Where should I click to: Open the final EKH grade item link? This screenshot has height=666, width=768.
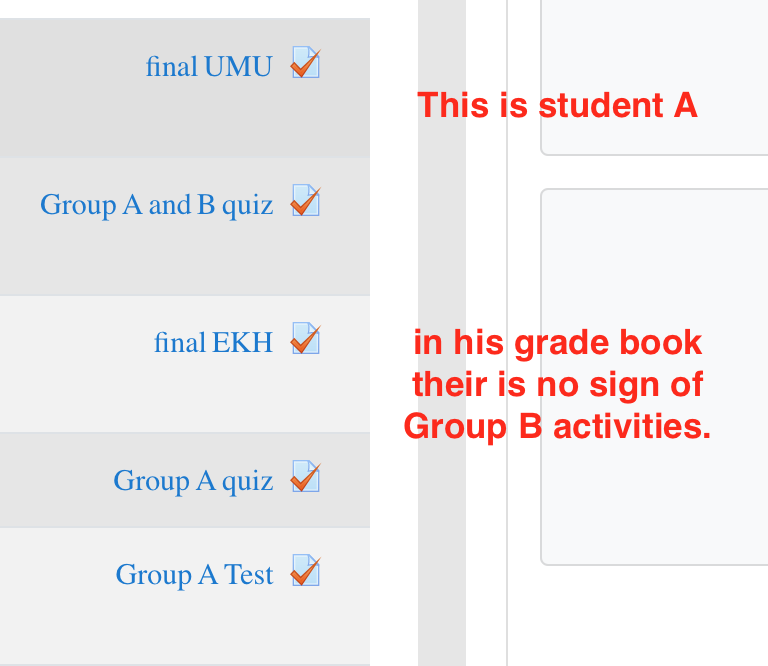pos(213,343)
